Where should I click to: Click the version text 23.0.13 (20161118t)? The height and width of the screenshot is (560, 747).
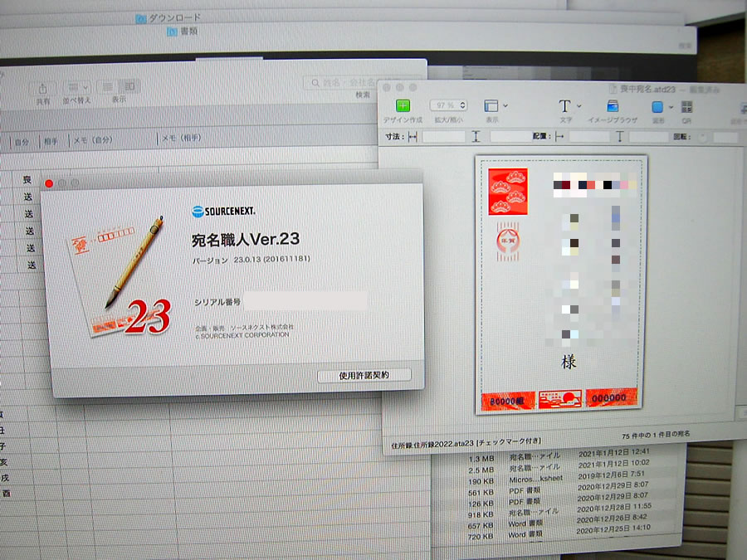coord(272,260)
